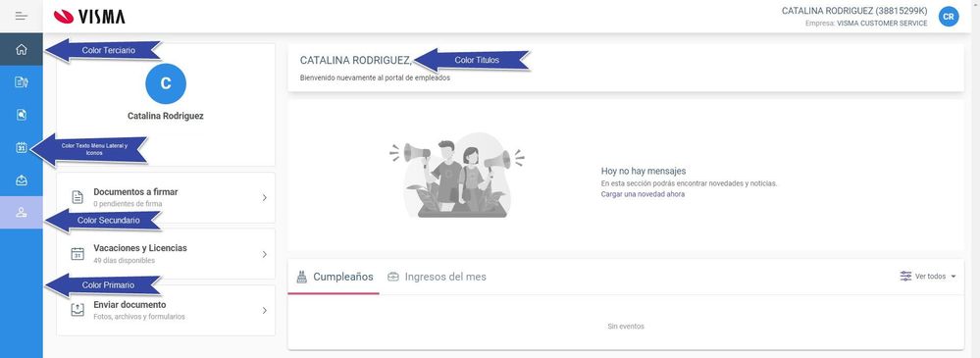This screenshot has height=358, width=980.
Task: Open the hamburger menu toggle
Action: click(22, 16)
